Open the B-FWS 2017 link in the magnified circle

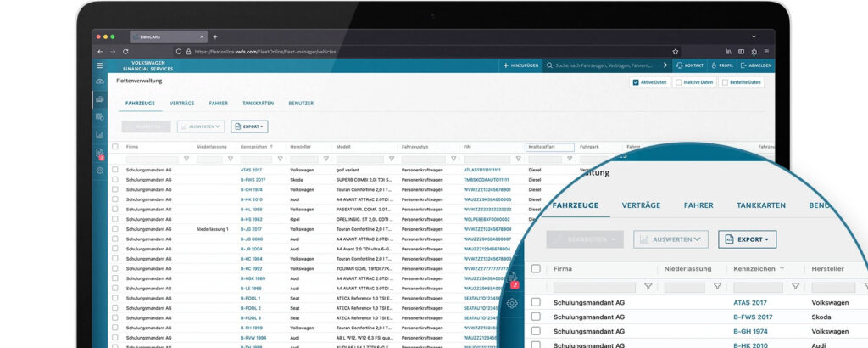[753, 317]
